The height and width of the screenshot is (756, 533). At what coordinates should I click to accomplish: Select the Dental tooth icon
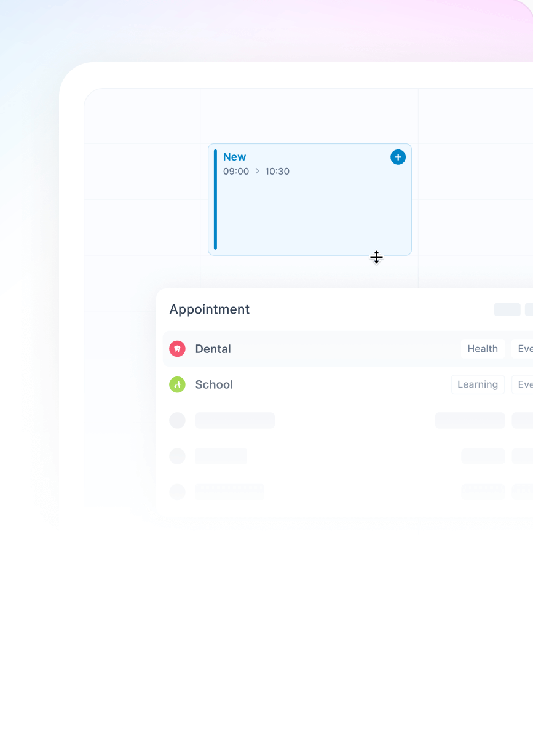point(177,349)
